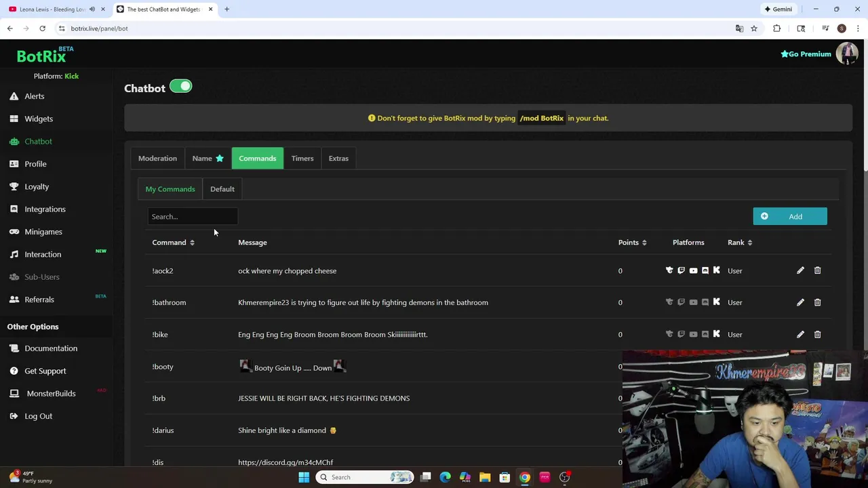
Task: Open File Explorer from taskbar
Action: click(x=485, y=477)
